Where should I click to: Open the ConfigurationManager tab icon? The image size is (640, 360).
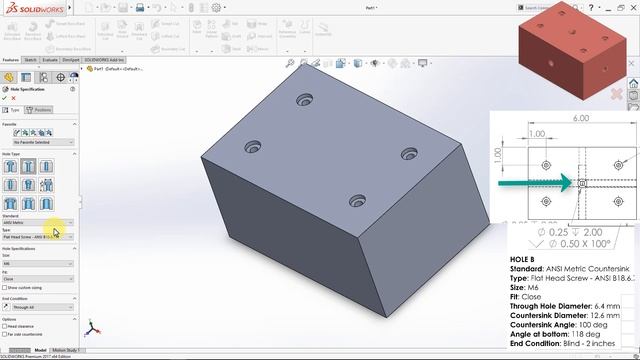(x=43, y=77)
